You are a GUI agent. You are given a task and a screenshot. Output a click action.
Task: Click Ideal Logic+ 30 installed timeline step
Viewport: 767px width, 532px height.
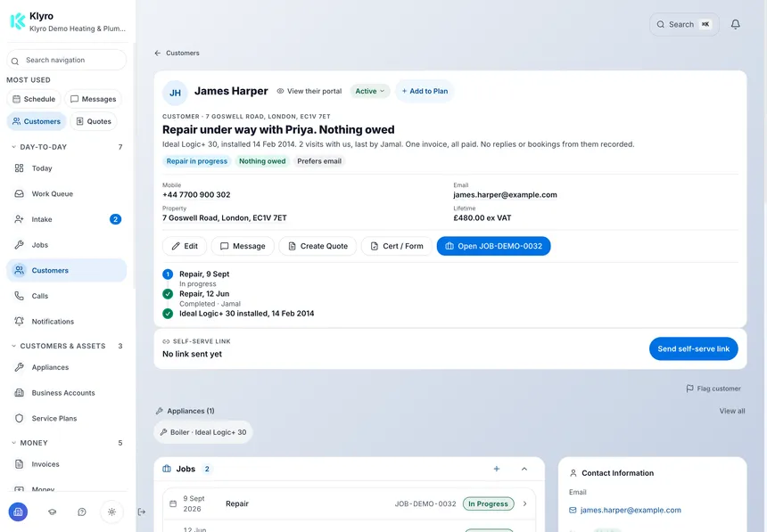coord(246,314)
